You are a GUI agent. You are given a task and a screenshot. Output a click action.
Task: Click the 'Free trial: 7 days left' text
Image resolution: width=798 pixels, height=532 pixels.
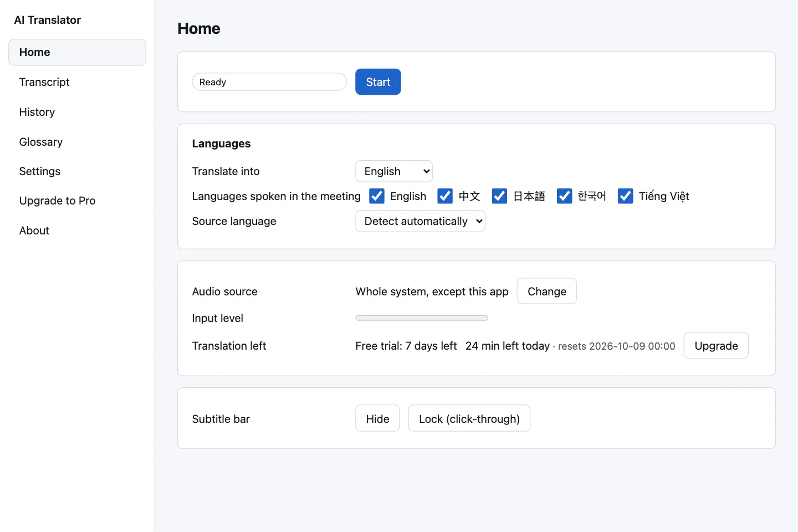point(406,346)
